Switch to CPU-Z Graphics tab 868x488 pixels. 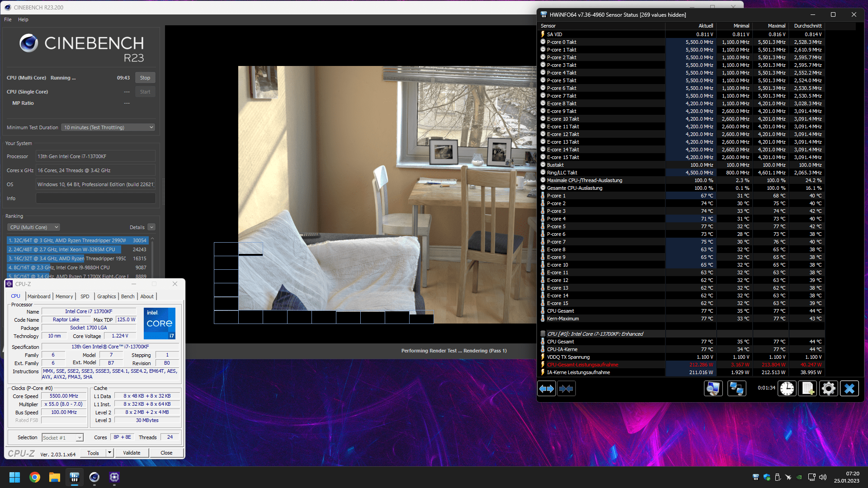pos(107,296)
